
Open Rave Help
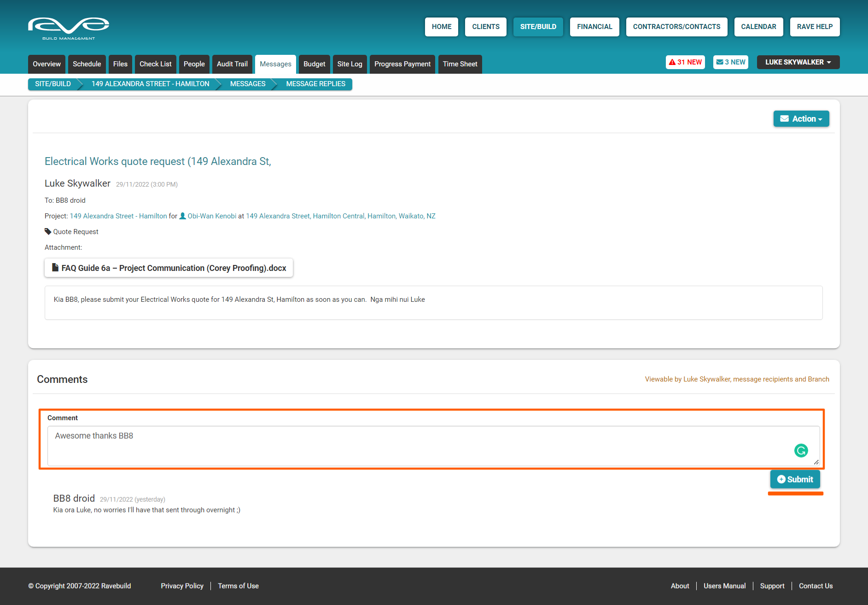point(815,27)
